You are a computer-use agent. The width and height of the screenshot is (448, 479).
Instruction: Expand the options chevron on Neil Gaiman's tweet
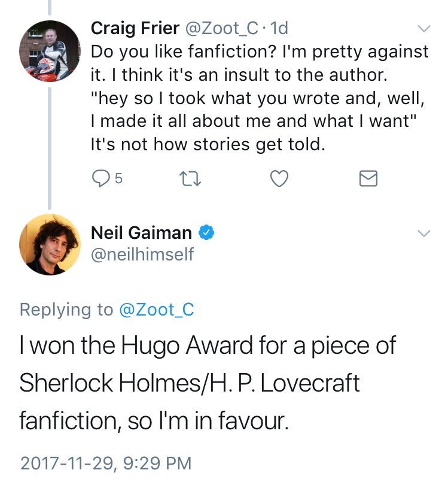[423, 234]
